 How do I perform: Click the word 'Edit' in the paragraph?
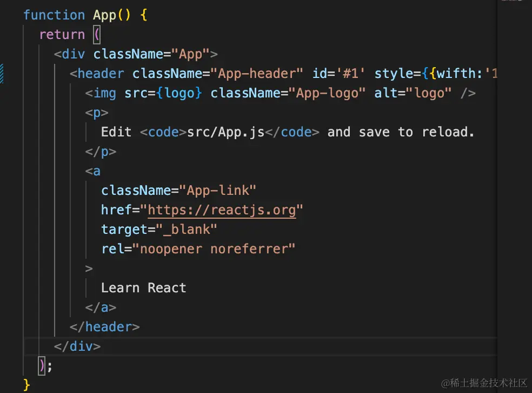coord(116,132)
